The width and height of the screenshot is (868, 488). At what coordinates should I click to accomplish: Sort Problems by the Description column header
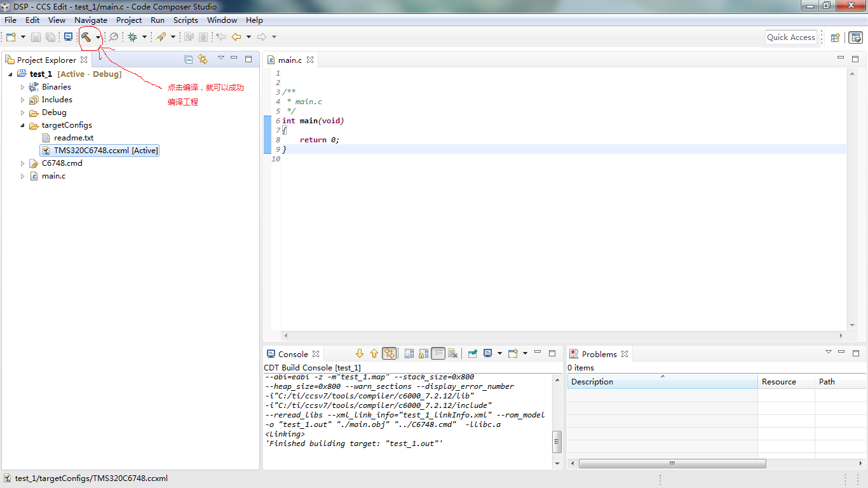pyautogui.click(x=662, y=382)
